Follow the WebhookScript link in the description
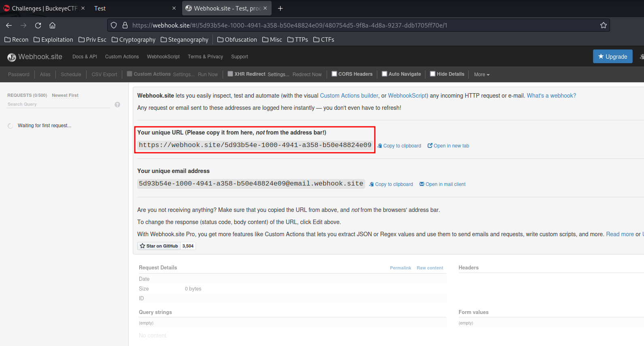The image size is (644, 346). click(408, 96)
